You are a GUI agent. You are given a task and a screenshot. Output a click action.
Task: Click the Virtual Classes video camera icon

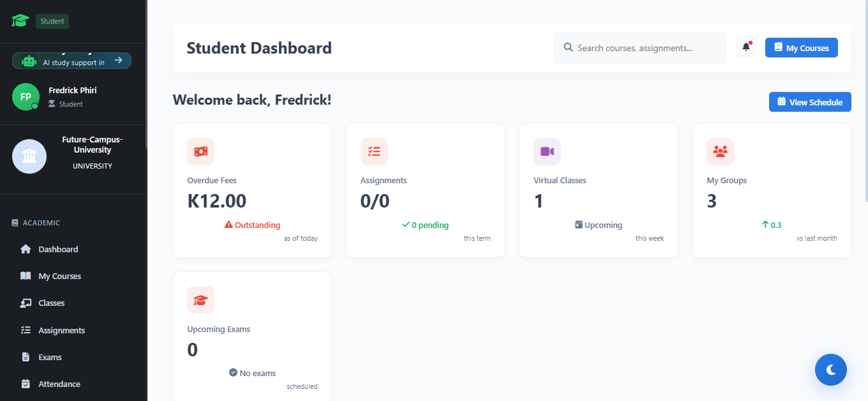(x=547, y=151)
